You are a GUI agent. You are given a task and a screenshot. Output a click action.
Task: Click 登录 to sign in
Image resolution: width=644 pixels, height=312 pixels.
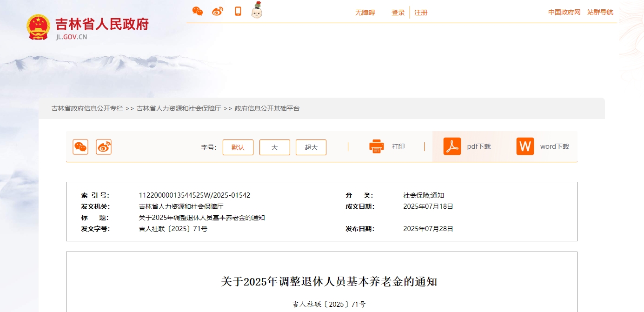click(398, 13)
